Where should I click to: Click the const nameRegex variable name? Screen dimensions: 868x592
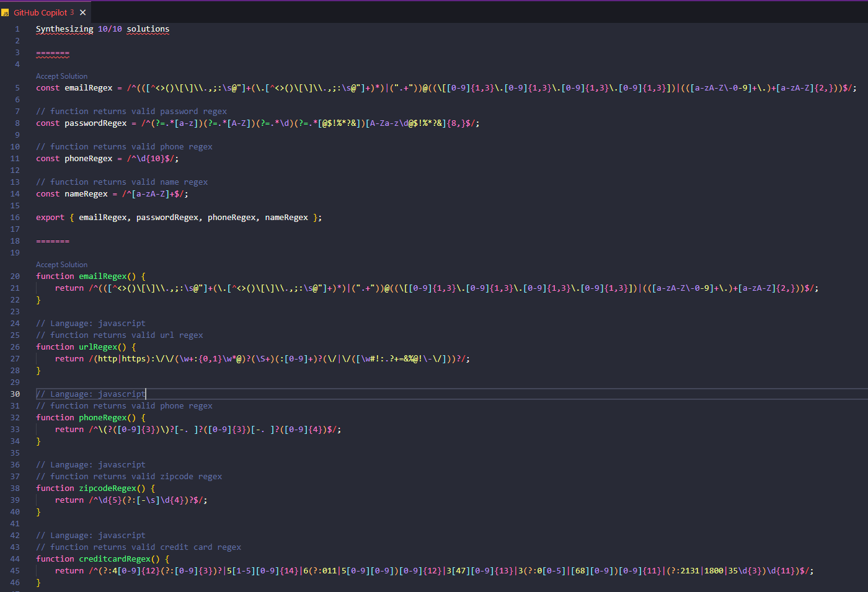[86, 194]
